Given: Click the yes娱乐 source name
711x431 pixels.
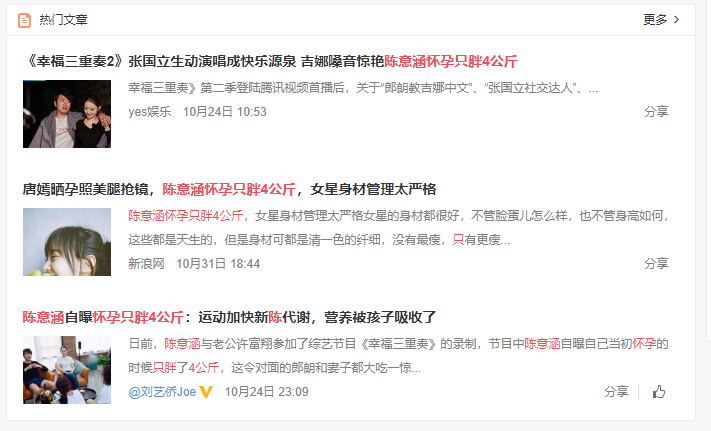Looking at the screenshot, I should pyautogui.click(x=150, y=112).
